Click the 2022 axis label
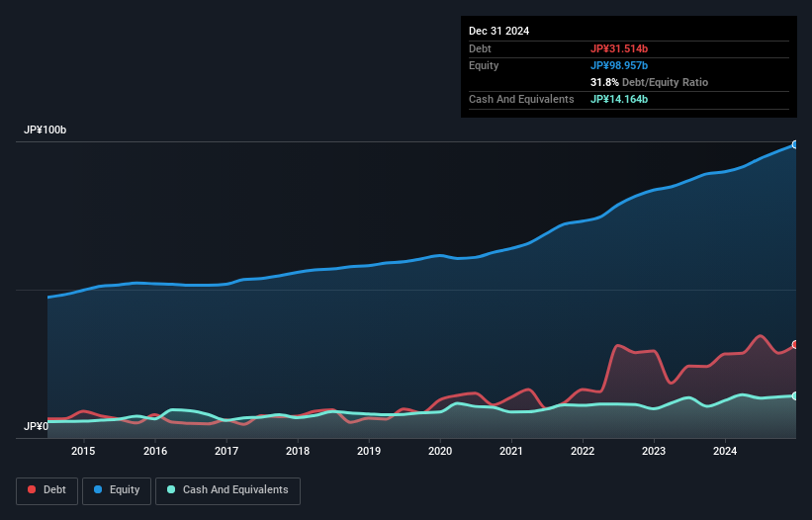 click(x=583, y=451)
